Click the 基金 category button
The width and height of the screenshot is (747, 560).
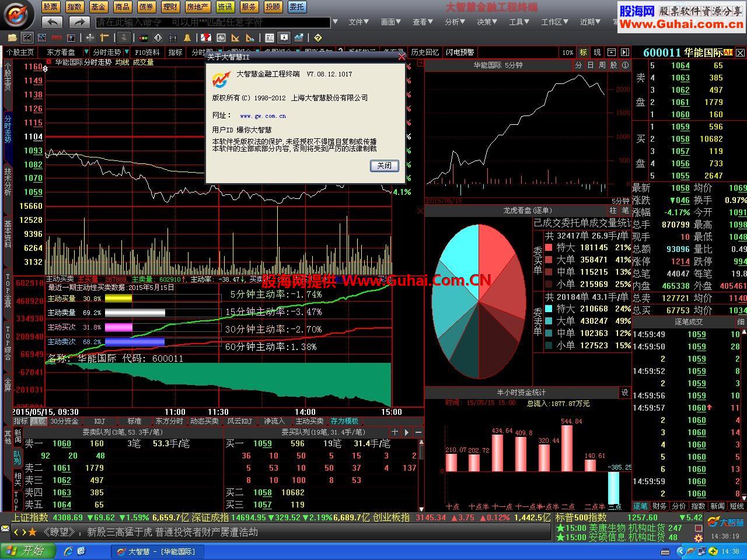tap(98, 7)
